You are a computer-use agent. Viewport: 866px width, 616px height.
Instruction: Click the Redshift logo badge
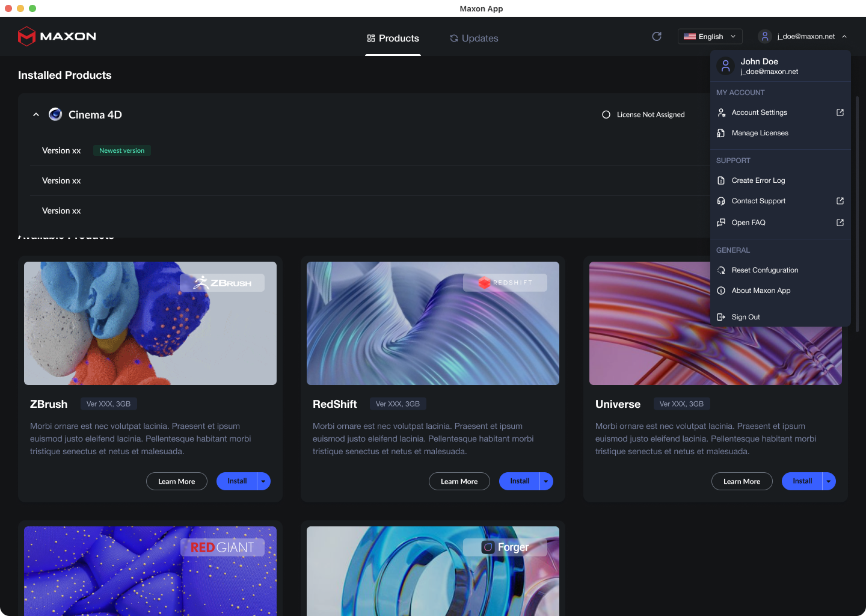505,283
